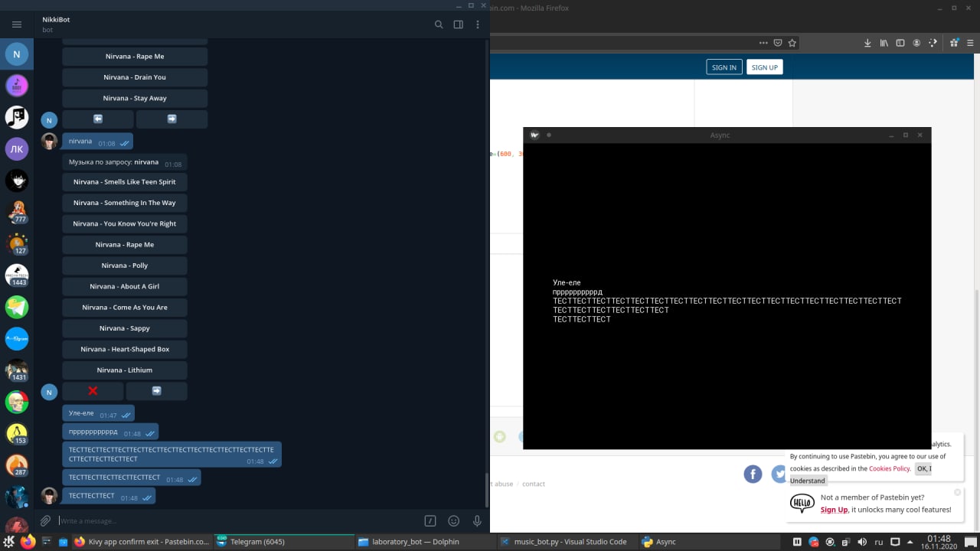Screen dimensions: 980x551
Task: Open chat with blue N avatar in sidebar
Action: pos(17,54)
